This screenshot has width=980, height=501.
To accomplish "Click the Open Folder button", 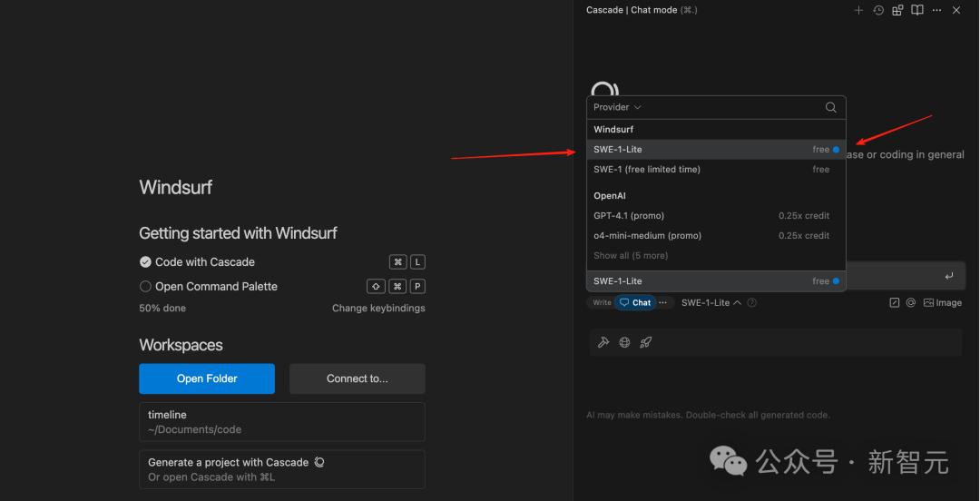I will point(207,378).
